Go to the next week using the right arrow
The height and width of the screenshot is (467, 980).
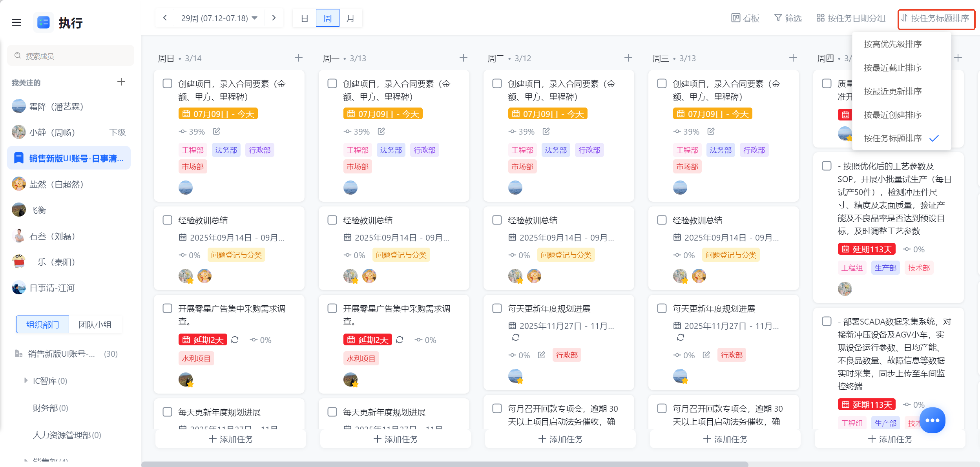[274, 18]
